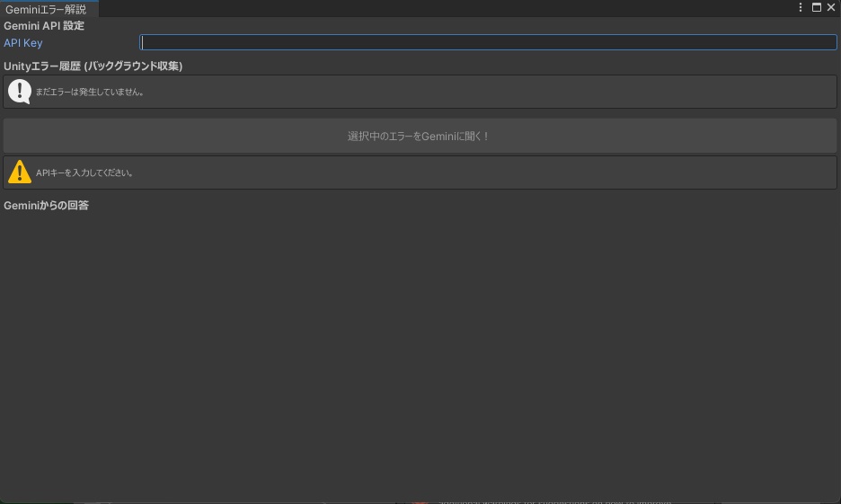
Task: Open the three-dot window options menu
Action: (x=801, y=7)
